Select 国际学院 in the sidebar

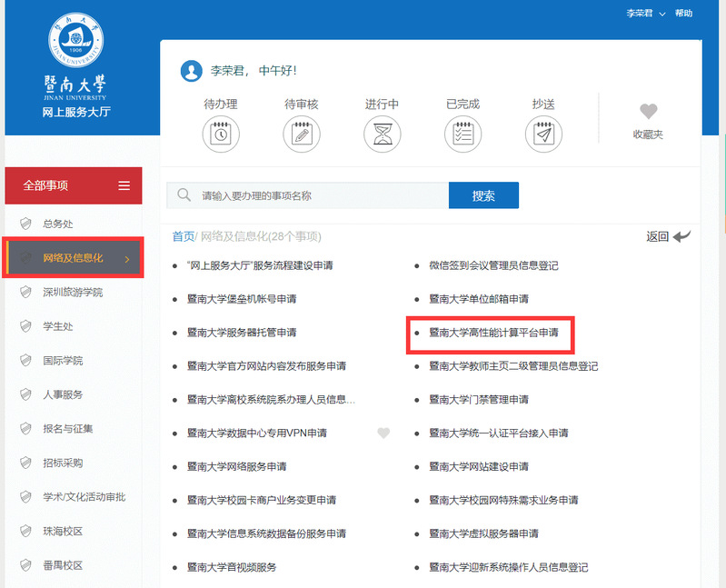(63, 360)
